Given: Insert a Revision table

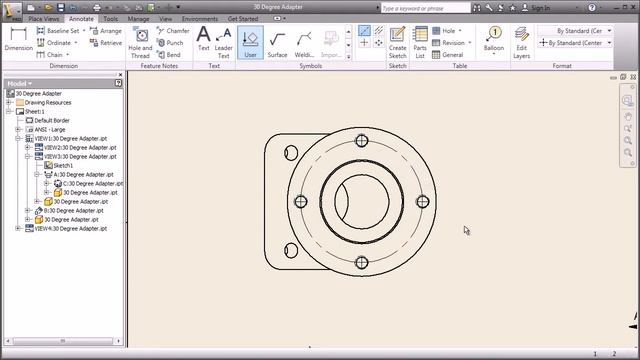Looking at the screenshot, I should click(x=448, y=42).
